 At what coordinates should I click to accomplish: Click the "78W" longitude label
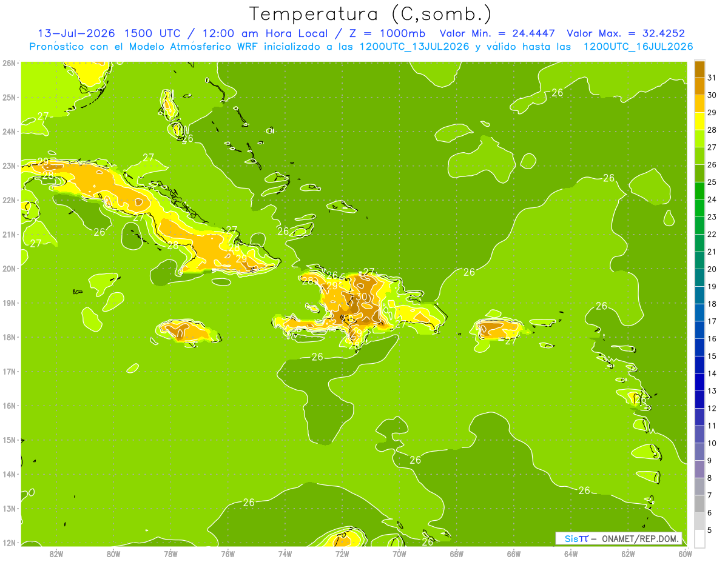pyautogui.click(x=170, y=554)
